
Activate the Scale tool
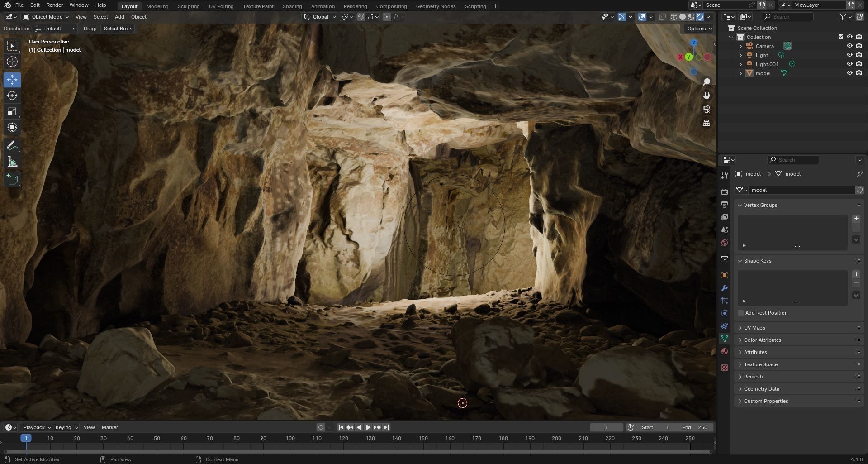tap(12, 111)
